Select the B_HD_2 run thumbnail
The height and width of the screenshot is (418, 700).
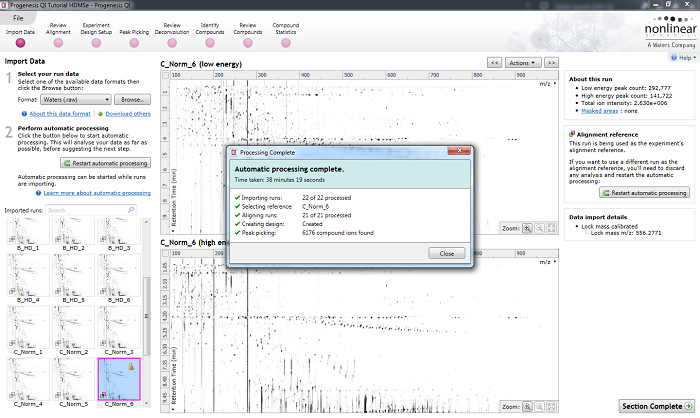pyautogui.click(x=74, y=231)
